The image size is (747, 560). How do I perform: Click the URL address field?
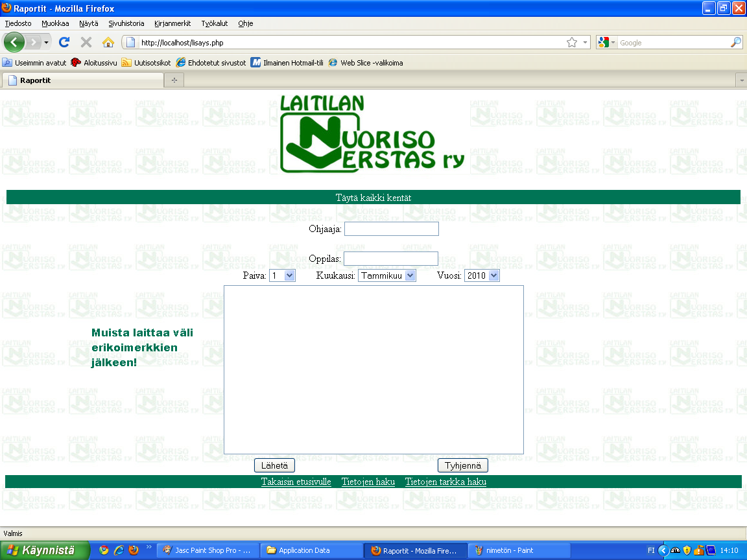pos(351,42)
